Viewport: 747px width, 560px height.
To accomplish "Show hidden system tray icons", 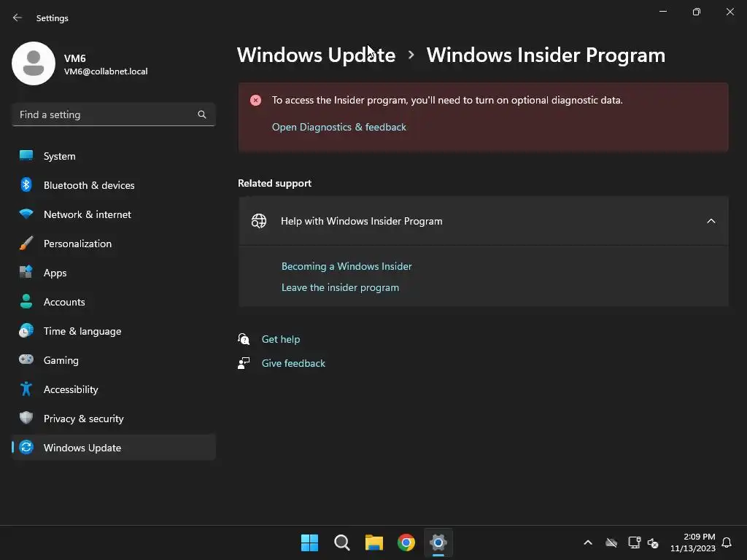I will [588, 542].
